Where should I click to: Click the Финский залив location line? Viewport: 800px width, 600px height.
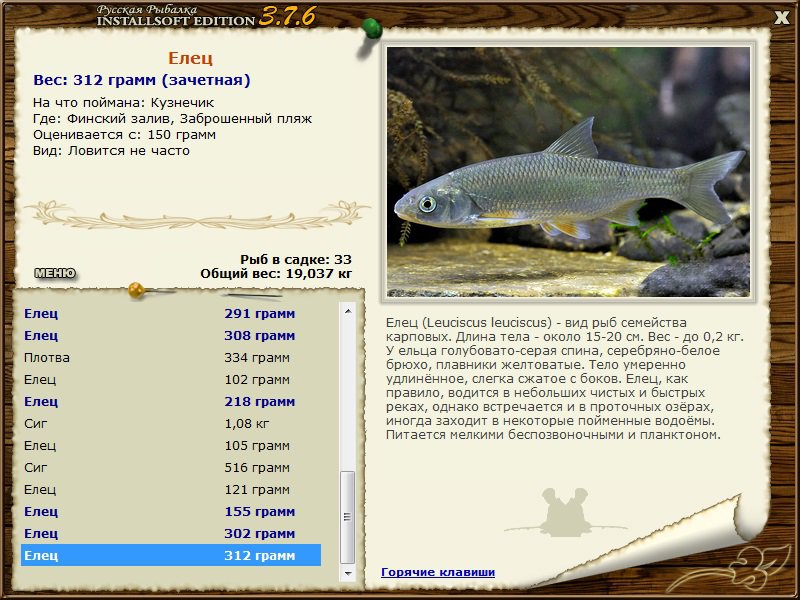click(172, 119)
